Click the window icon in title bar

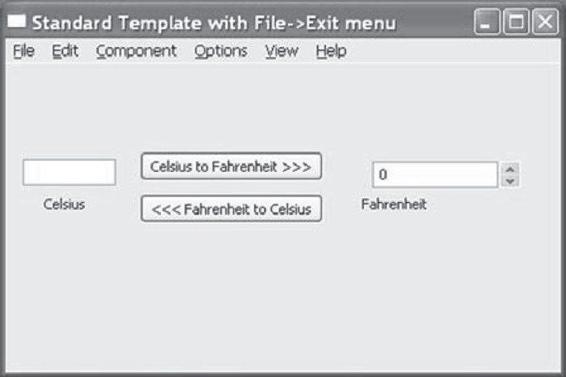17,21
